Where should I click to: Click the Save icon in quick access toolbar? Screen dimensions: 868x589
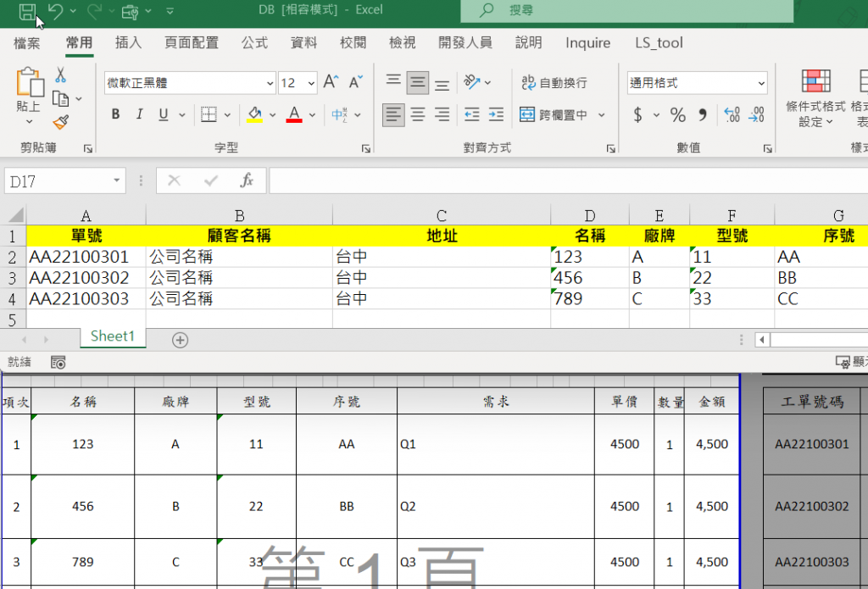click(26, 12)
